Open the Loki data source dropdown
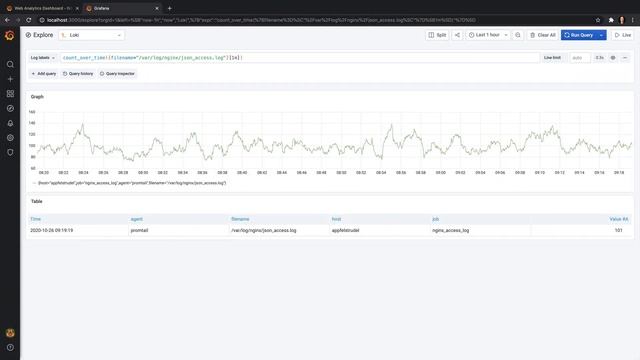 point(91,35)
